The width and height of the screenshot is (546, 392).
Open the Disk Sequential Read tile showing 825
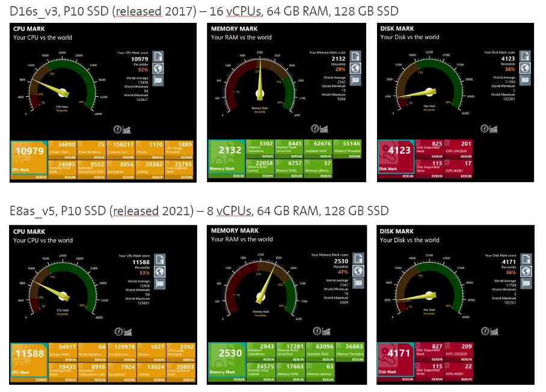tap(429, 149)
